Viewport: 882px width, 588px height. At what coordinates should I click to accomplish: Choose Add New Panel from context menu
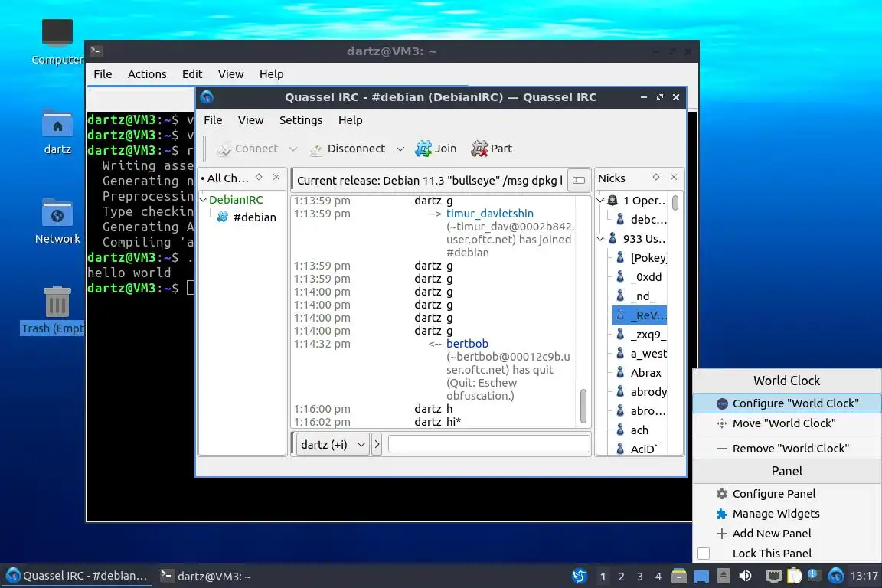point(787,534)
